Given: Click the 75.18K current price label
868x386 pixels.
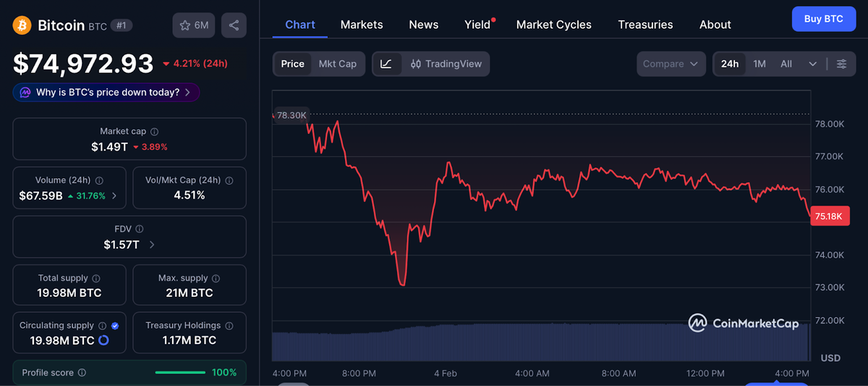Looking at the screenshot, I should [829, 216].
